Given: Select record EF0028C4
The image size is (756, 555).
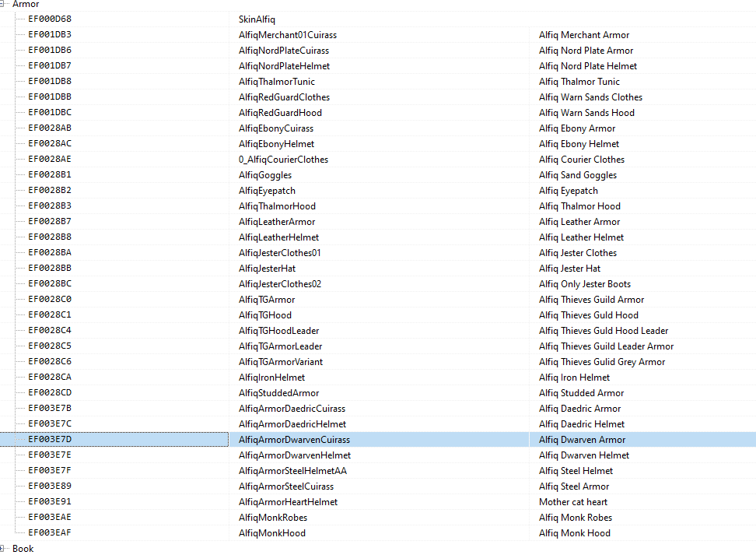Looking at the screenshot, I should pyautogui.click(x=50, y=330).
